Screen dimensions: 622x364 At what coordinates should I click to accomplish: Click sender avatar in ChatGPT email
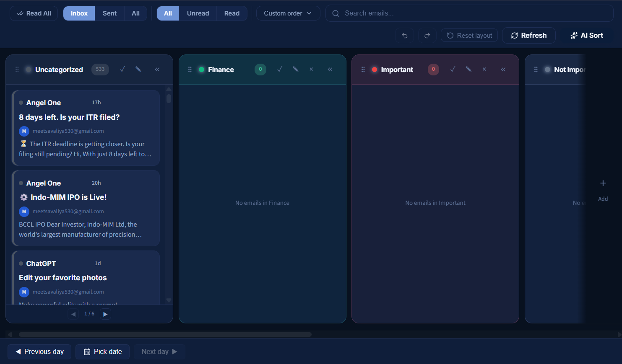(24, 292)
